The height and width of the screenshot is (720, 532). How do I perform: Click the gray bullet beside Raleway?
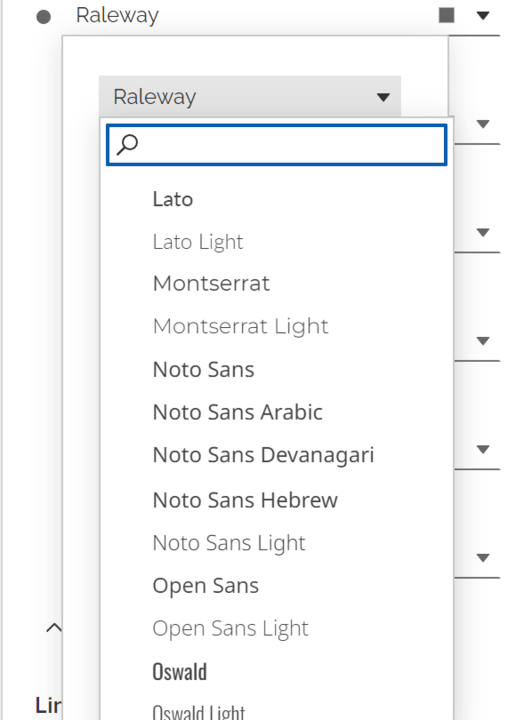44,17
